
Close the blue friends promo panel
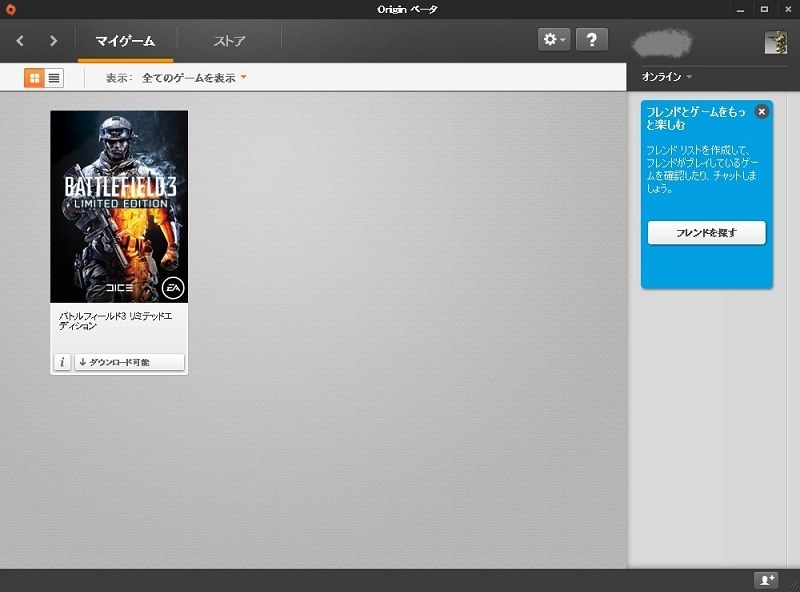tap(762, 111)
